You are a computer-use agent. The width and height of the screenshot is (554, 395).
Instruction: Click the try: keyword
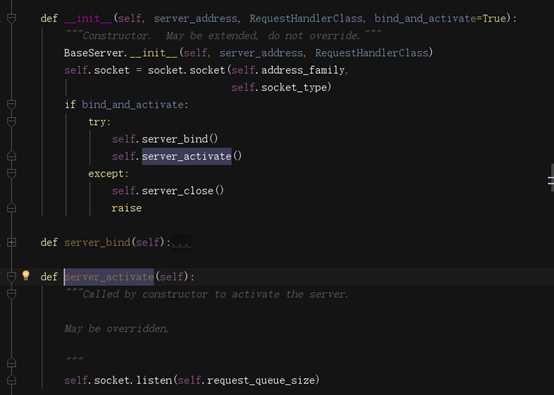100,122
